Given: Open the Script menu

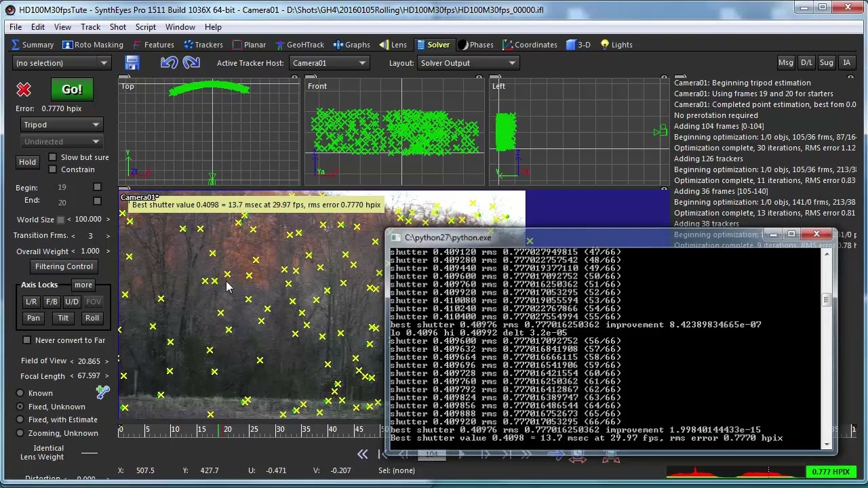Looking at the screenshot, I should click(x=145, y=27).
